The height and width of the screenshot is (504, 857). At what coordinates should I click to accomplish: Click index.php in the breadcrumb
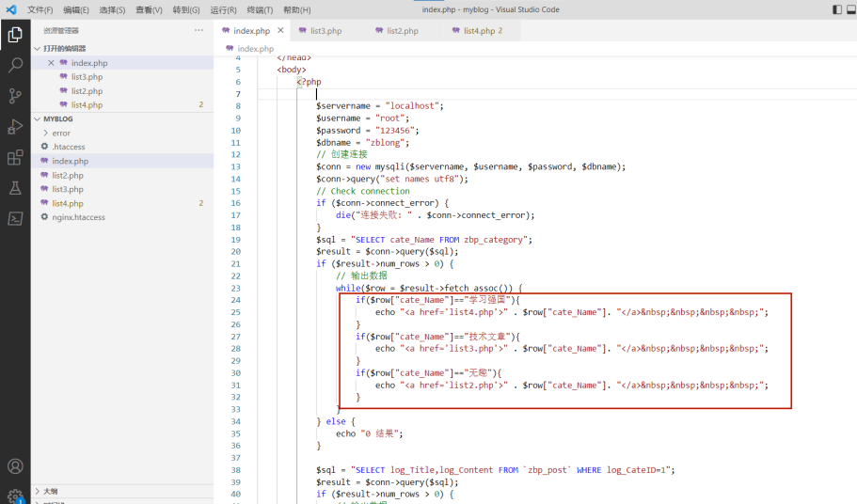coord(255,48)
